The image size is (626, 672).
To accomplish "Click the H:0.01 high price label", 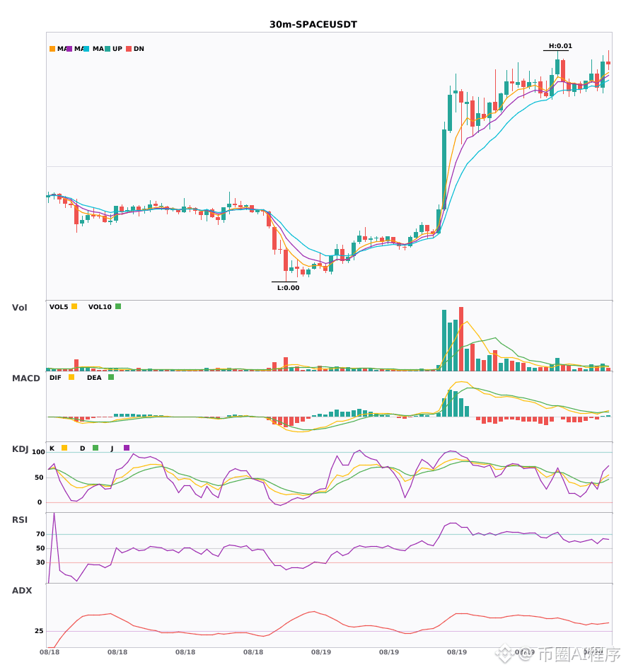I will [560, 46].
